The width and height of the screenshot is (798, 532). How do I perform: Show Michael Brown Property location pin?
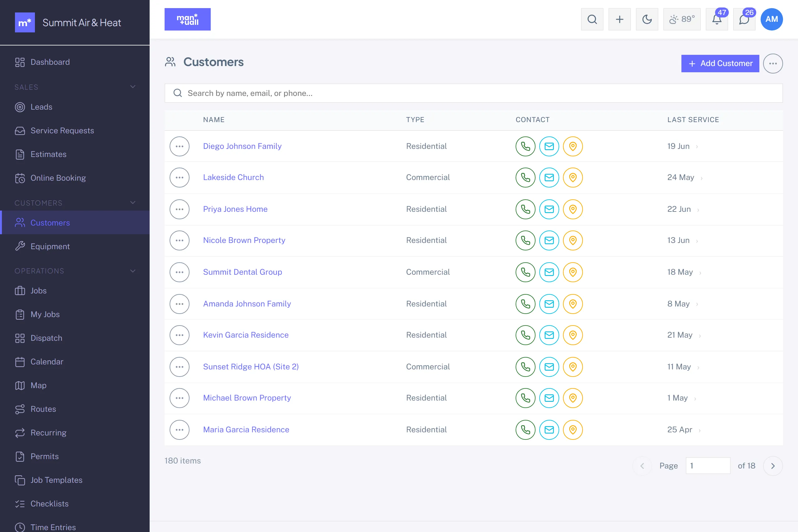pyautogui.click(x=573, y=398)
